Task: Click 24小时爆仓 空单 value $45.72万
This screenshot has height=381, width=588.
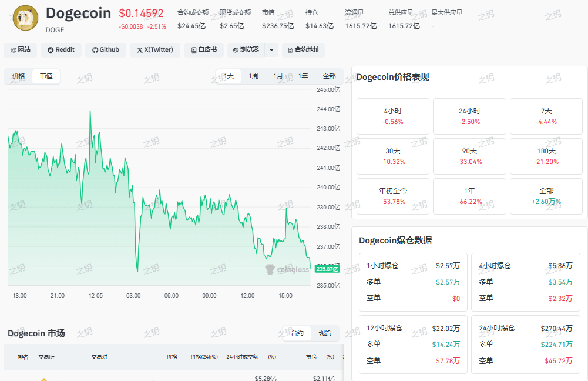Action: pyautogui.click(x=559, y=361)
